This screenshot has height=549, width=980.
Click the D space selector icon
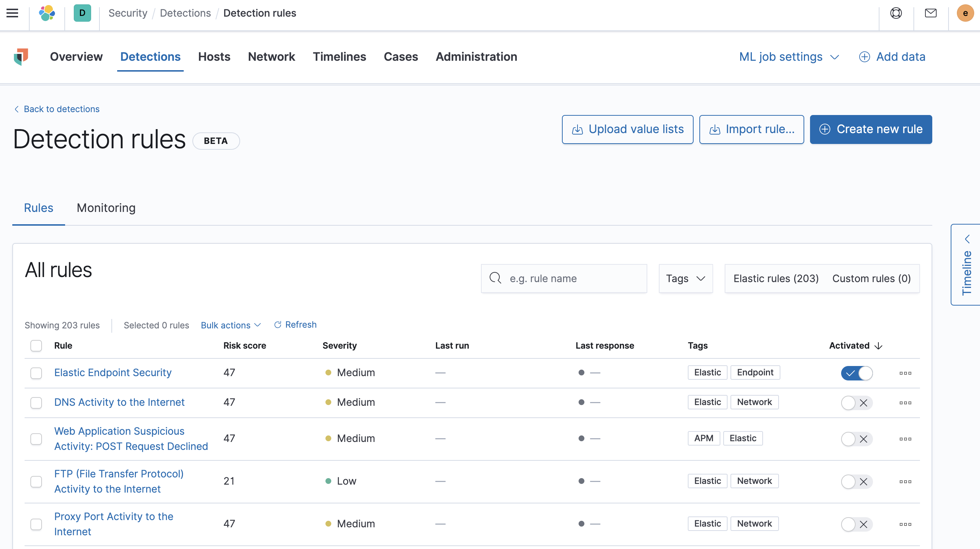coord(82,13)
